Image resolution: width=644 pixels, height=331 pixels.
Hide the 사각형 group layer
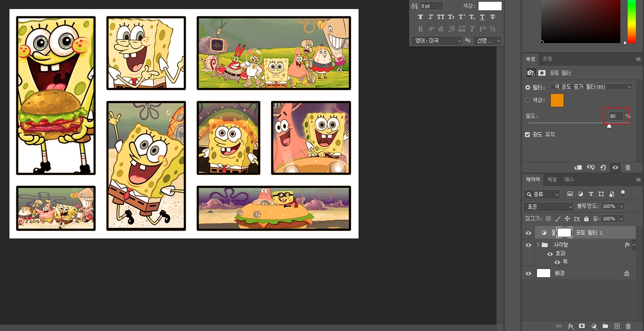tap(528, 245)
